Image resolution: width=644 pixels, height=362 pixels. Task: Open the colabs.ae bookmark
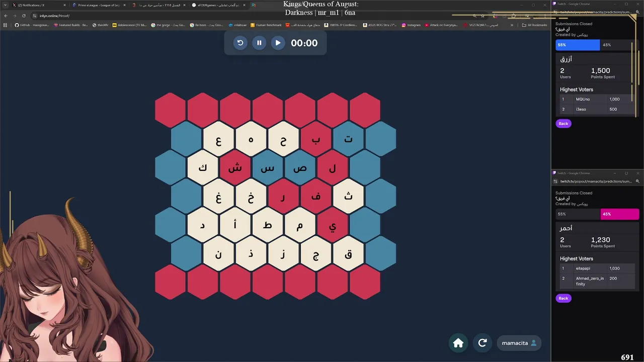[x=237, y=25]
